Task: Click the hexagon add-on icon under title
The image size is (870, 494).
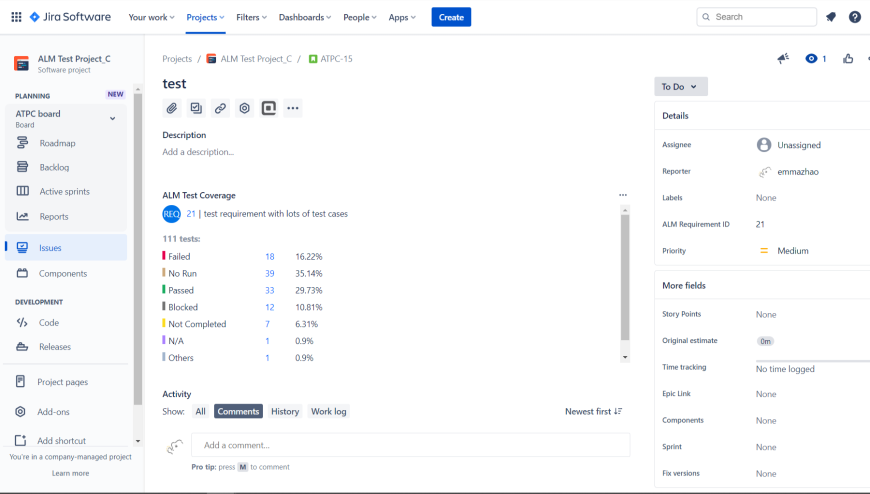Action: coord(245,108)
